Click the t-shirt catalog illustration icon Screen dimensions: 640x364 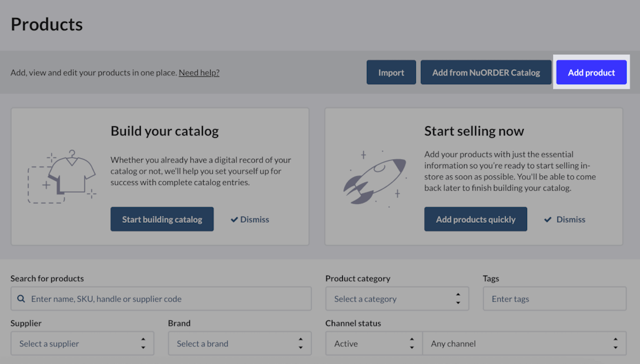coord(62,177)
